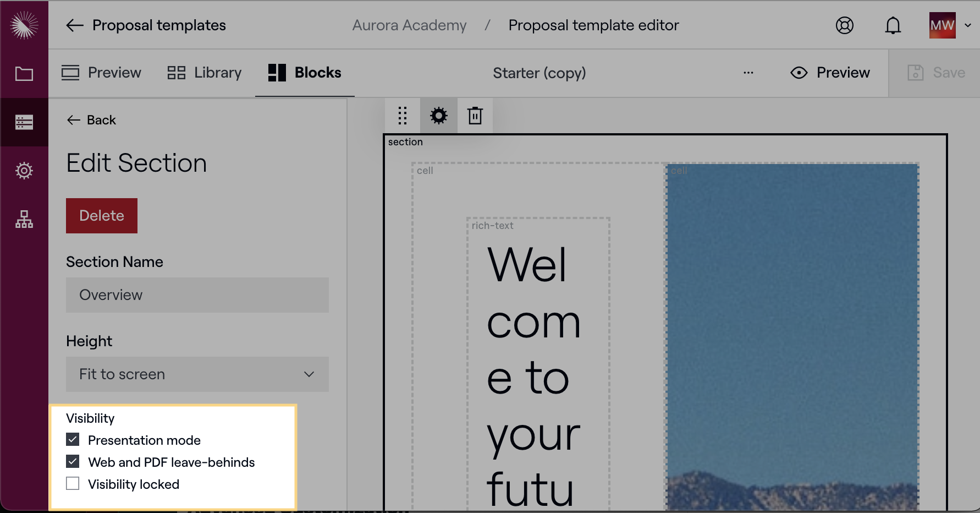
Task: Switch to the Blocks tab
Action: pyautogui.click(x=305, y=73)
